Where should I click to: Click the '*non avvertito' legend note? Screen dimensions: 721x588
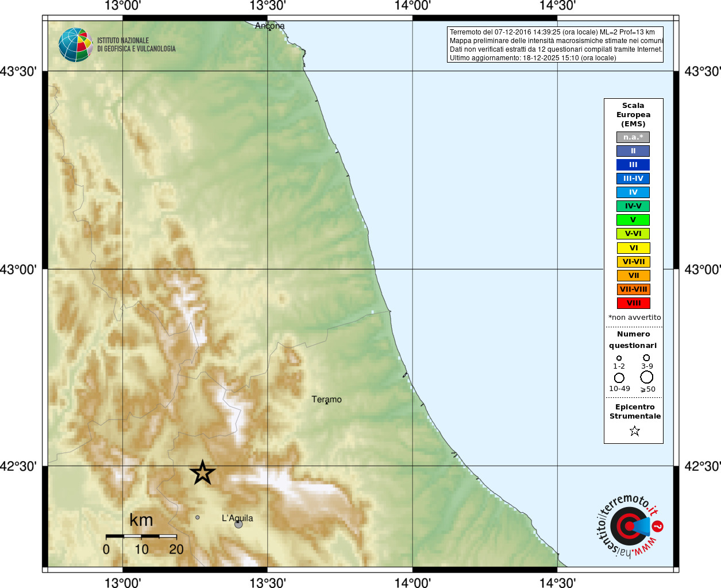tap(634, 318)
